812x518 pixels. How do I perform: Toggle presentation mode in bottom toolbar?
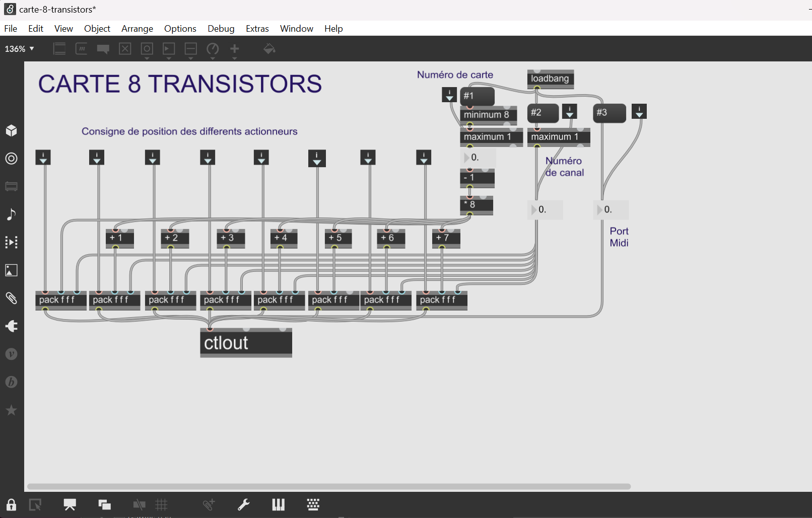[70, 504]
